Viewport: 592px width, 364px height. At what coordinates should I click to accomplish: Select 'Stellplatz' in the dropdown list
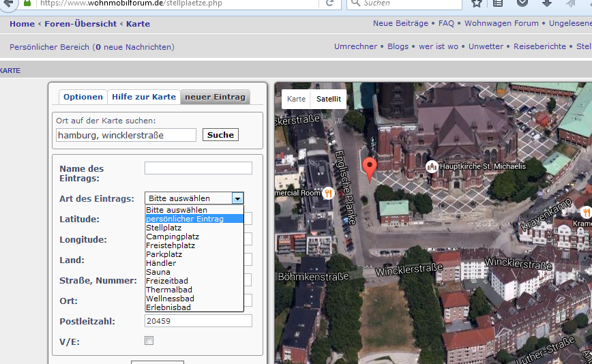tap(194, 228)
